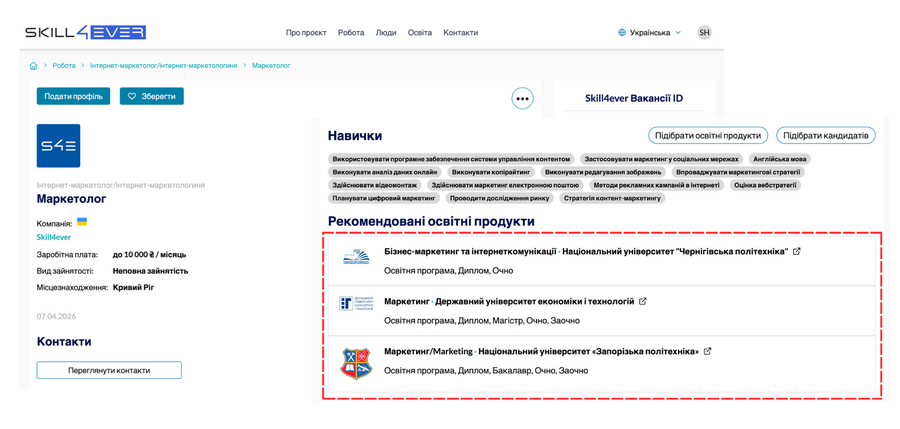Image resolution: width=900 pixels, height=429 pixels.
Task: Select skill tag Виконувати копірайтинг
Action: click(492, 172)
